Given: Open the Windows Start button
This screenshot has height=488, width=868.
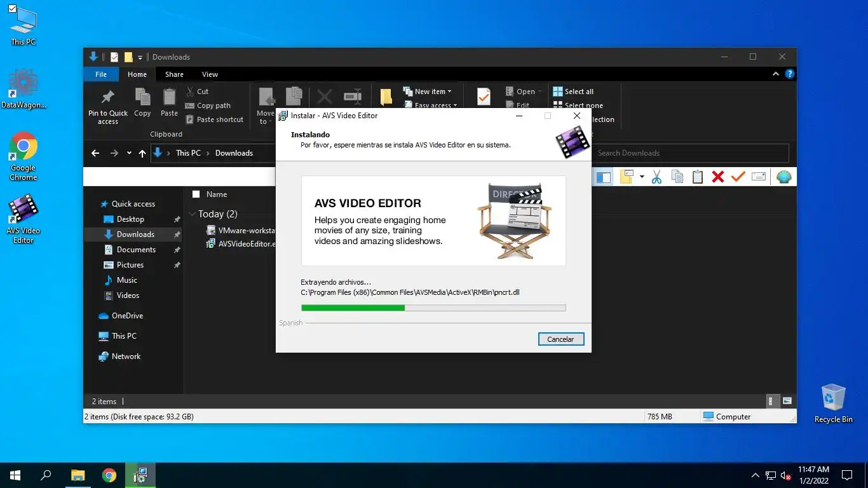Looking at the screenshot, I should point(15,475).
